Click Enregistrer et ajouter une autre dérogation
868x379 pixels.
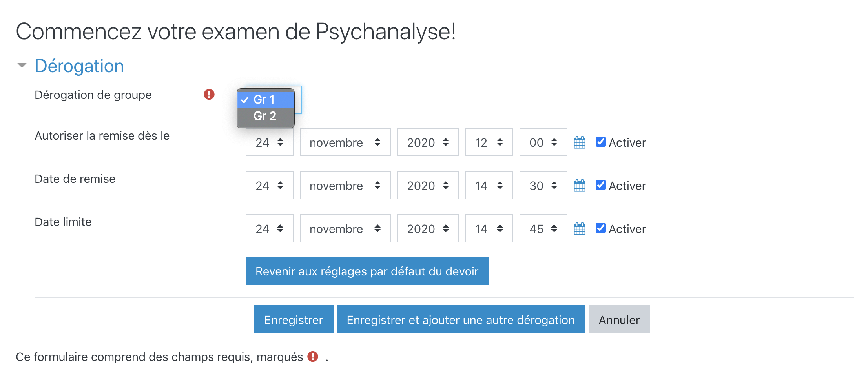coord(461,320)
